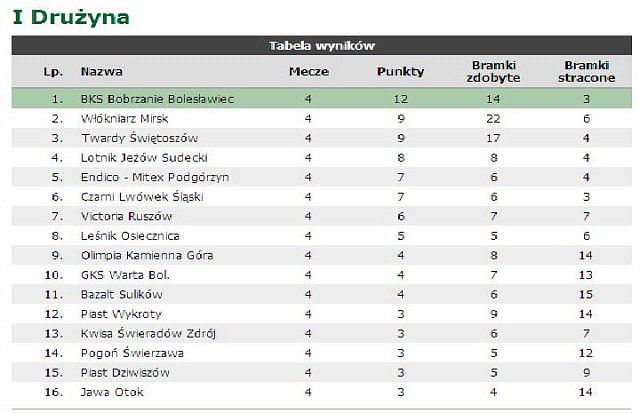Select Endico - Mitex Podgórzyn entry
The height and width of the screenshot is (413, 640).
(x=155, y=178)
